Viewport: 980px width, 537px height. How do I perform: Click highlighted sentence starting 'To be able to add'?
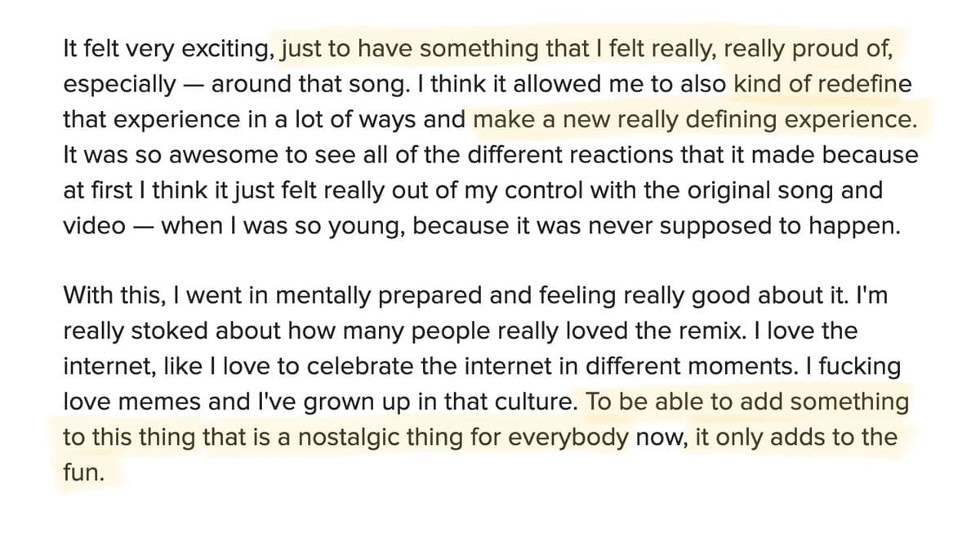747,402
